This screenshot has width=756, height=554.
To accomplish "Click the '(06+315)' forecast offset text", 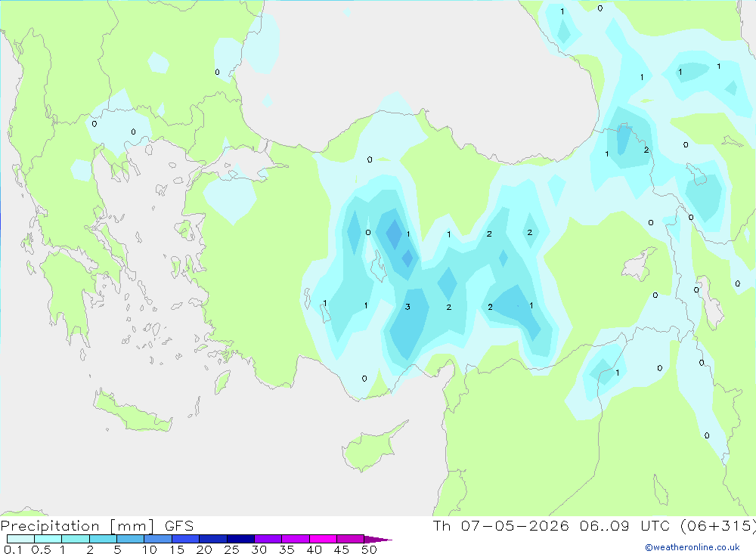I will click(x=718, y=525).
